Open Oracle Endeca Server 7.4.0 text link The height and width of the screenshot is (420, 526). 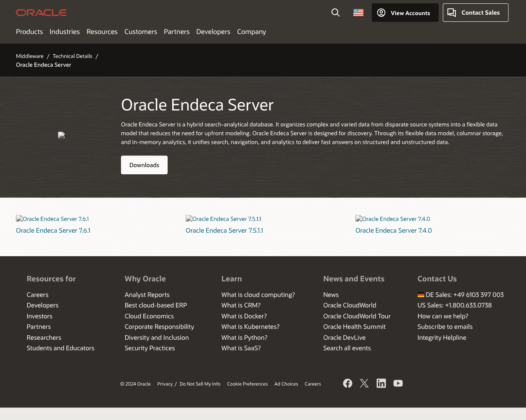point(394,230)
